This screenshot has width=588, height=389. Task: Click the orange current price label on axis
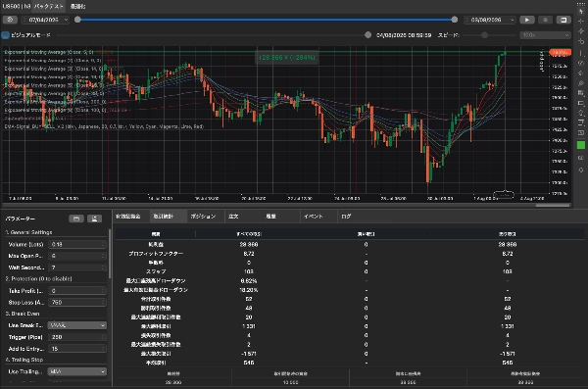tap(561, 53)
